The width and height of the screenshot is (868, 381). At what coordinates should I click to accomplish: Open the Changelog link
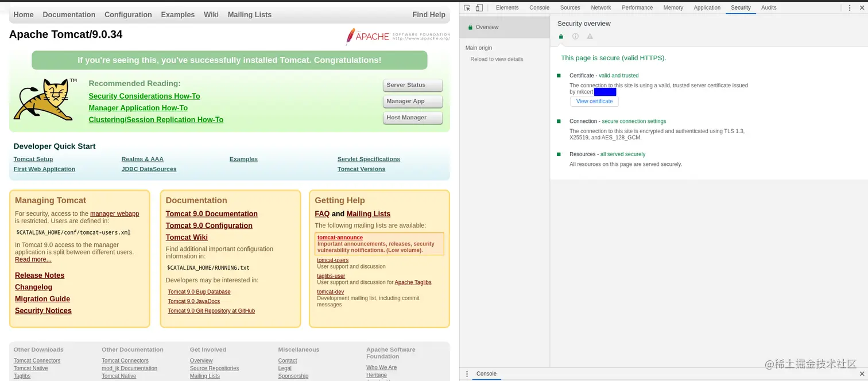33,287
